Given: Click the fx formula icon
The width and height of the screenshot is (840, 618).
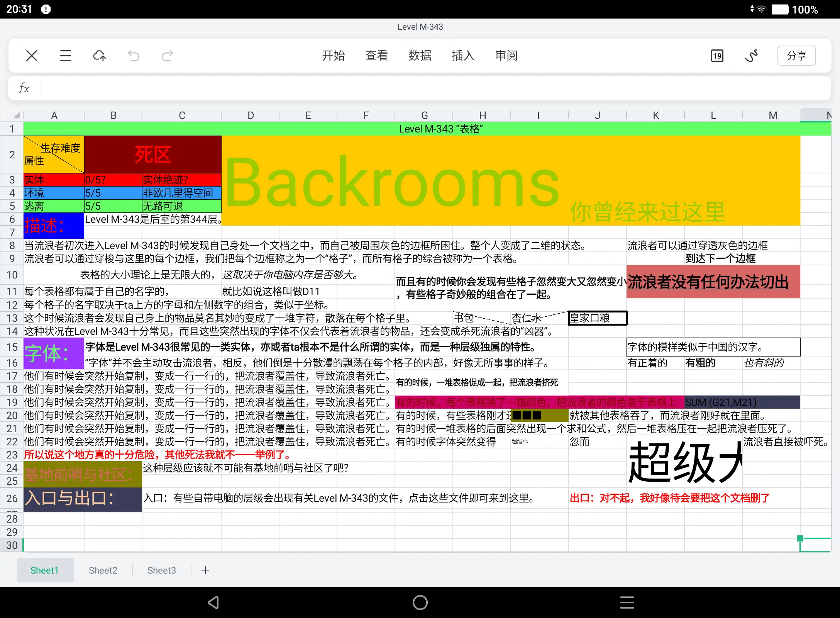Looking at the screenshot, I should [24, 88].
